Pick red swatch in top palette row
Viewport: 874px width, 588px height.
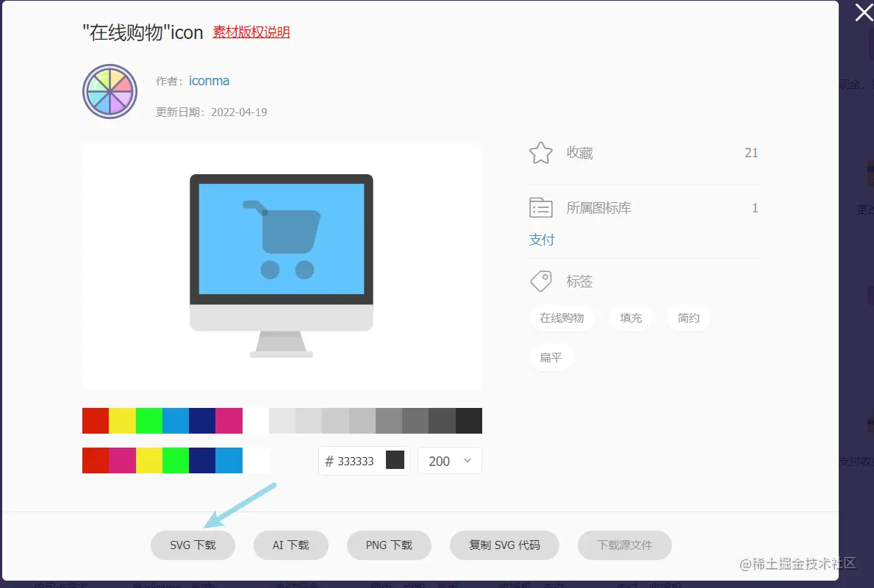pos(96,421)
